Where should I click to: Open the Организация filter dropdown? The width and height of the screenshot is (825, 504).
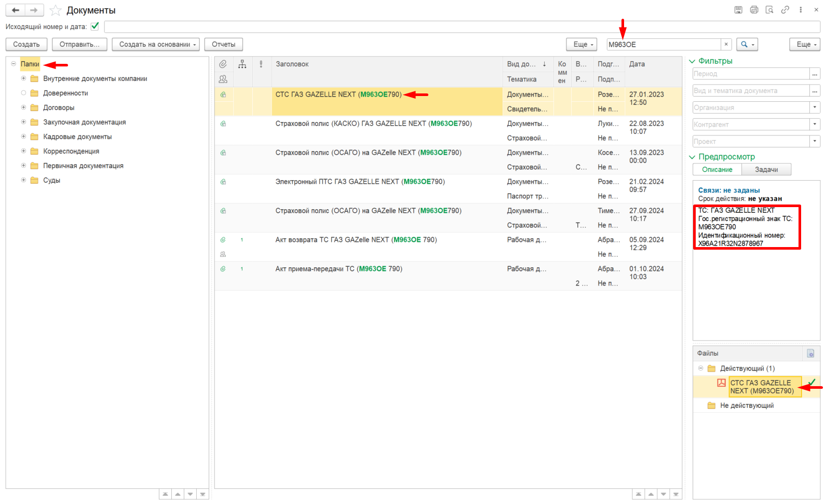(815, 107)
